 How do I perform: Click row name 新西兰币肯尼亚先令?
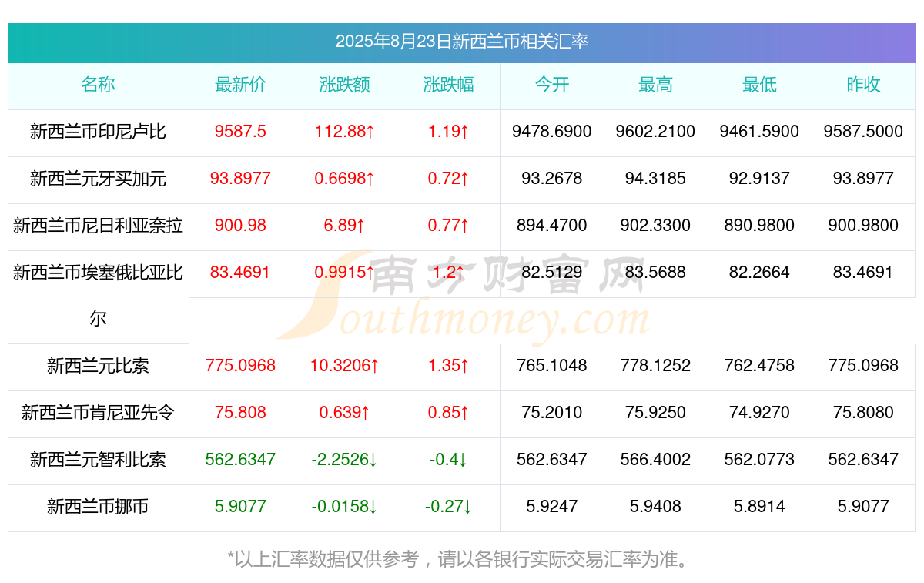point(98,413)
